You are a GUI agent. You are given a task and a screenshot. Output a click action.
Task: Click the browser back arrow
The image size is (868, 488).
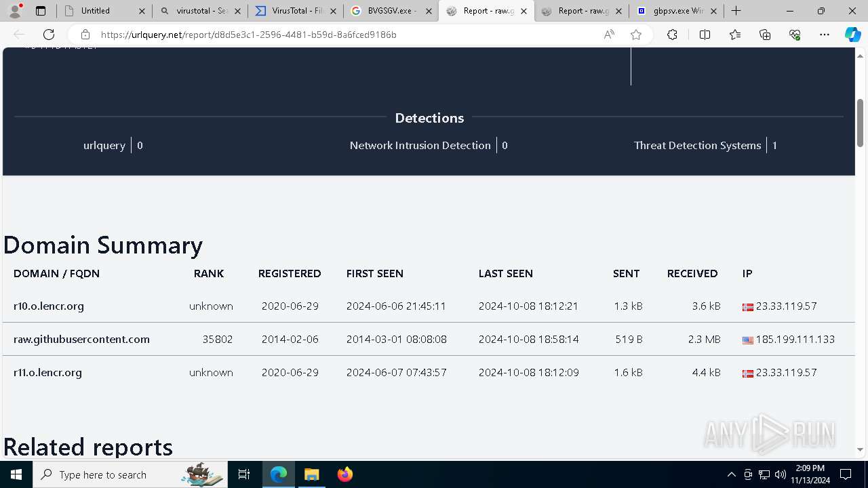19,35
